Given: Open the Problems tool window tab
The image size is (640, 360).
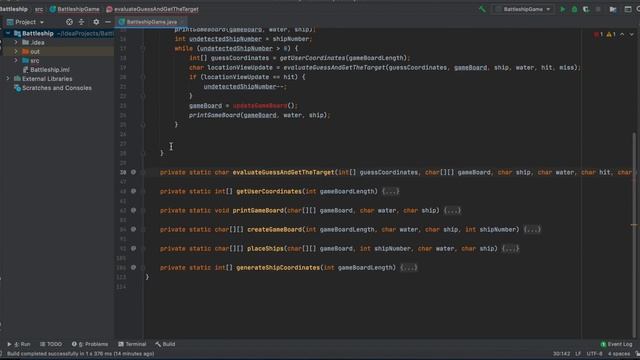Looking at the screenshot, I should pyautogui.click(x=90, y=344).
